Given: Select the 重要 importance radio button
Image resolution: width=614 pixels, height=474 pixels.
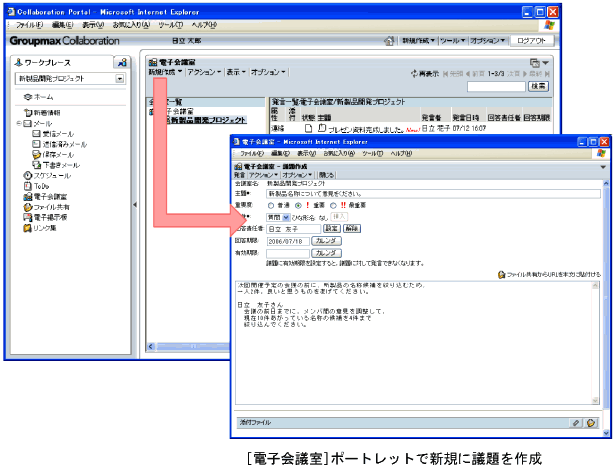Looking at the screenshot, I should pos(298,205).
